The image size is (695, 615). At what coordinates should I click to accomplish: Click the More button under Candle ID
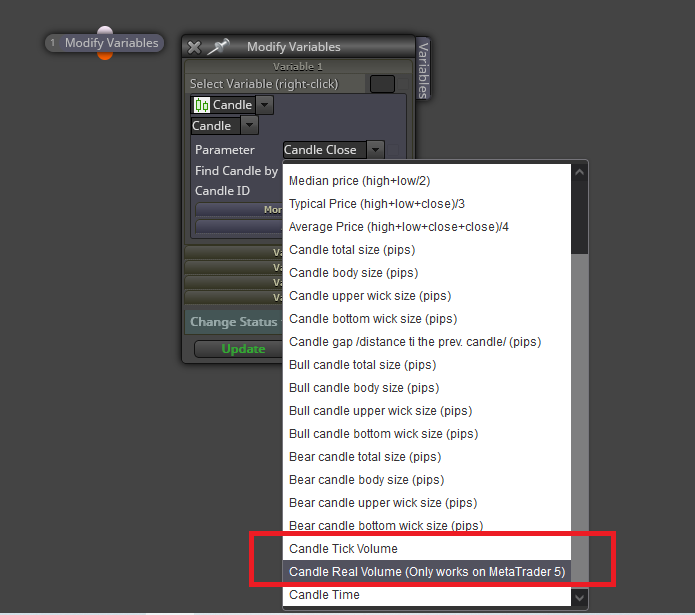point(239,210)
